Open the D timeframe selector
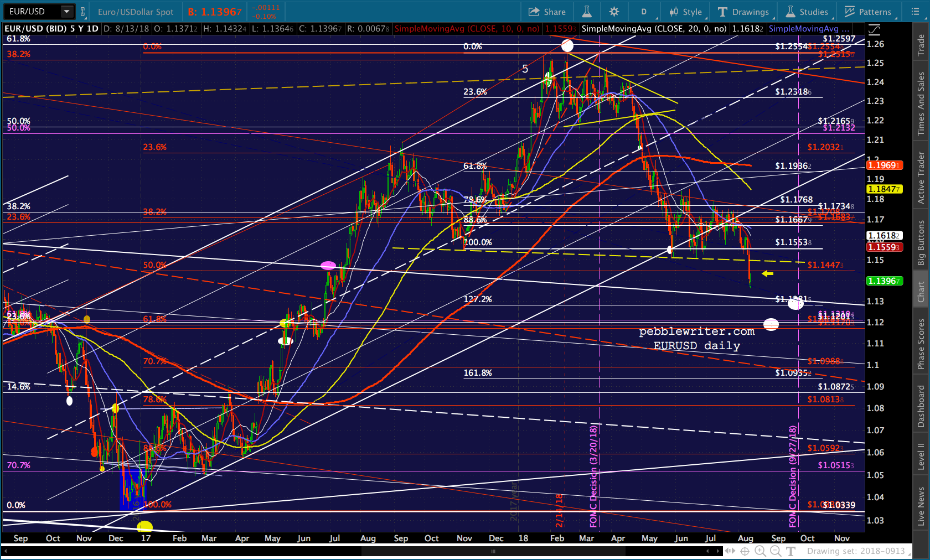Viewport: 930px width, 560px height. pyautogui.click(x=645, y=12)
